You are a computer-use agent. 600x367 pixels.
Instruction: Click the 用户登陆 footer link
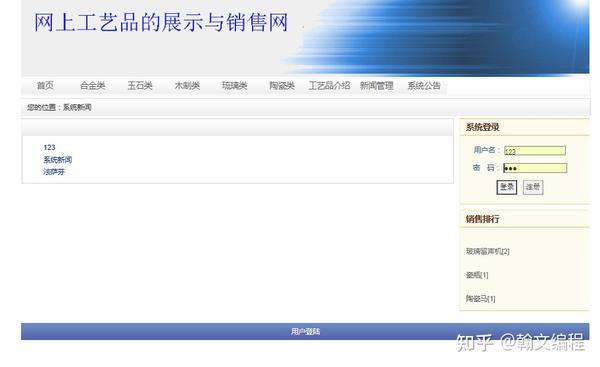tap(305, 331)
